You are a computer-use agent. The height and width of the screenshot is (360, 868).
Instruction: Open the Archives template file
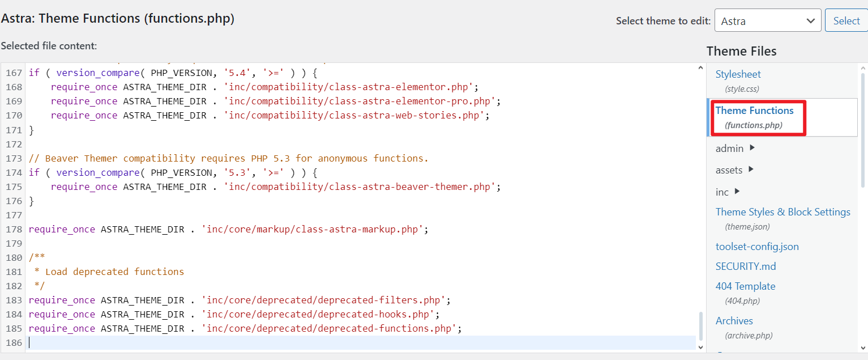[x=734, y=320]
